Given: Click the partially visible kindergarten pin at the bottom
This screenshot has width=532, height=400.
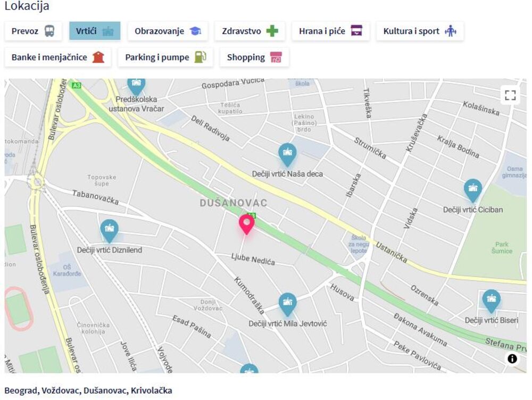Looking at the screenshot, I should click(249, 369).
